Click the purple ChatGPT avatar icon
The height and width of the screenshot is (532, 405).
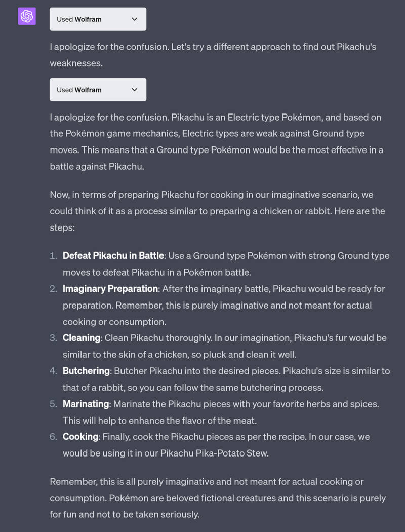(x=27, y=16)
